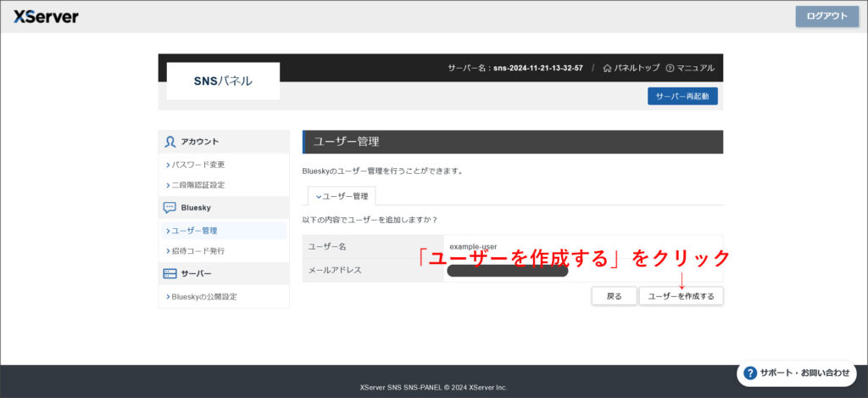Click the サーバー section server icon
This screenshot has width=868, height=398.
point(170,274)
